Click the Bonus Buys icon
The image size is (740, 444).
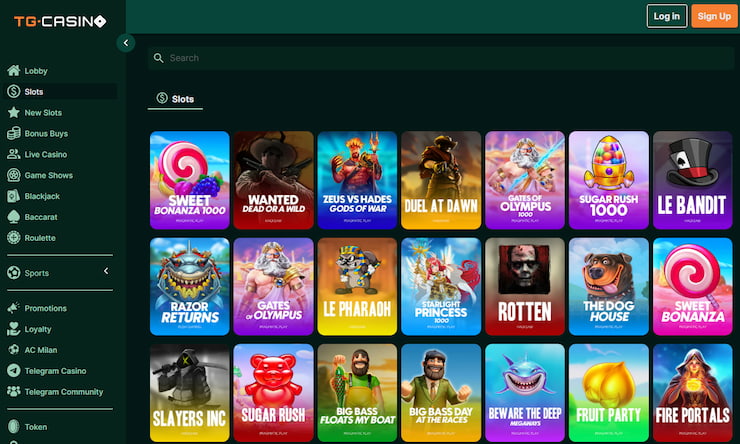[x=14, y=134]
